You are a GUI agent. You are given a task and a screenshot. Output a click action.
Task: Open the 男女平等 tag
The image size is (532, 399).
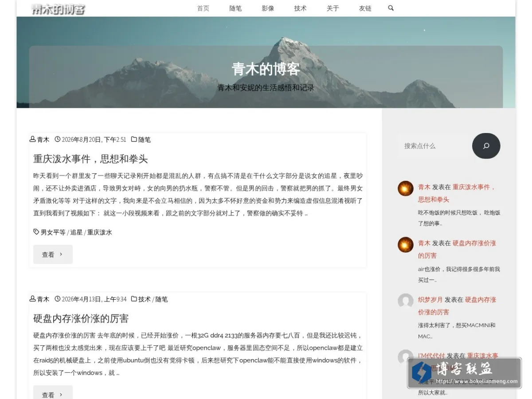(53, 232)
